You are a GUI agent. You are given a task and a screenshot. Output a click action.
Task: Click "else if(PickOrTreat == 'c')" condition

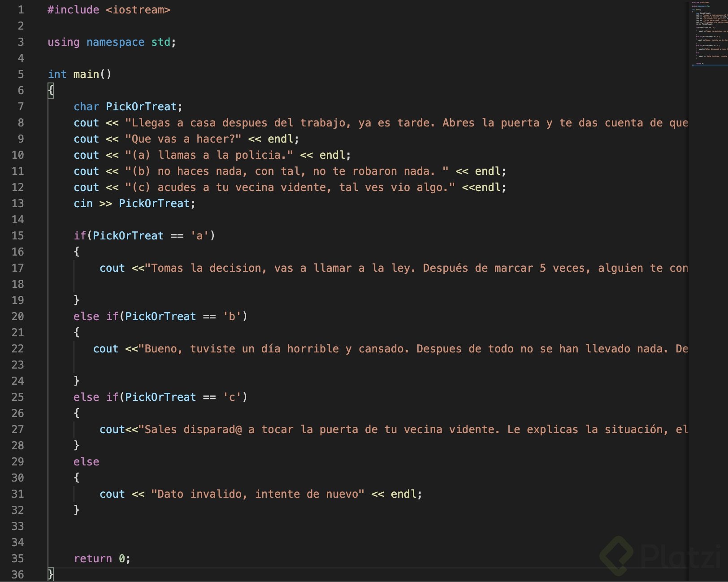tap(160, 397)
